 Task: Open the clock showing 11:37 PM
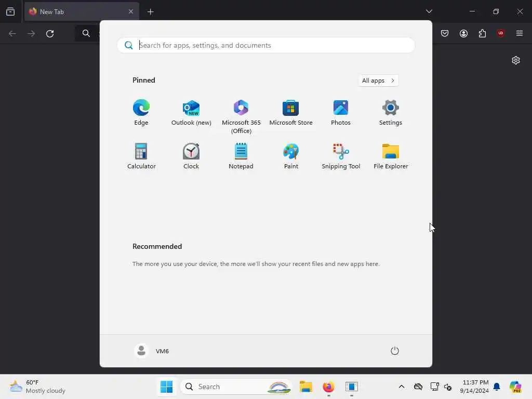pyautogui.click(x=474, y=387)
